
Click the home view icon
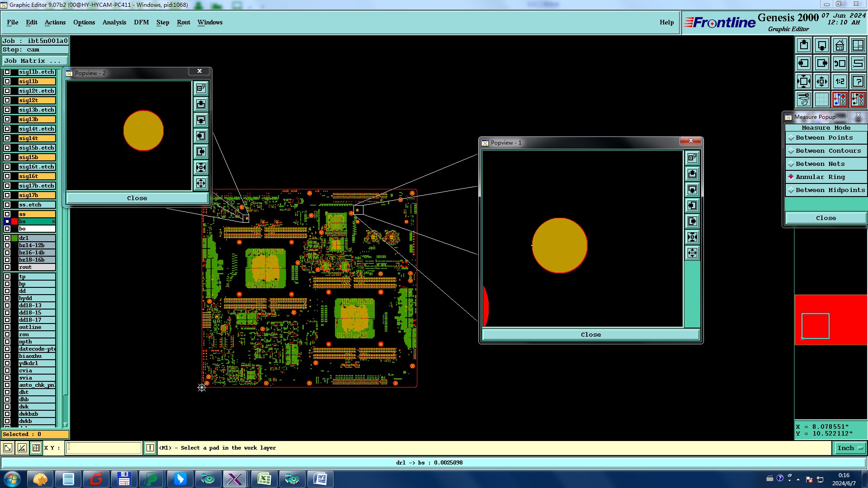click(840, 45)
